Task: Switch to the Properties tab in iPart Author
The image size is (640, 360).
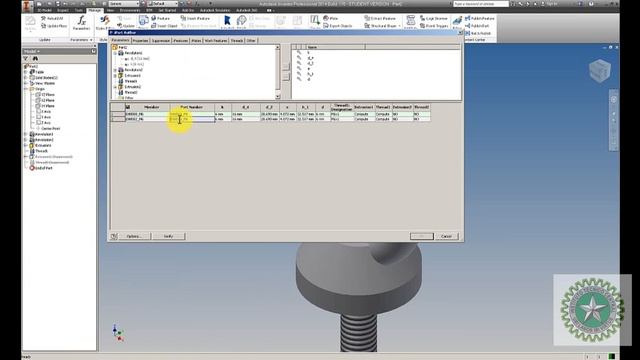Action: [140, 41]
